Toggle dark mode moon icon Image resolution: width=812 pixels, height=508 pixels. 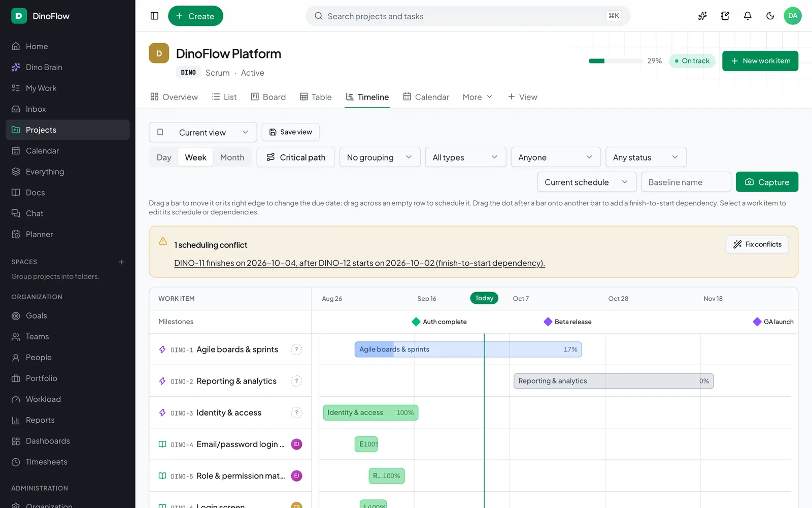[x=770, y=16]
